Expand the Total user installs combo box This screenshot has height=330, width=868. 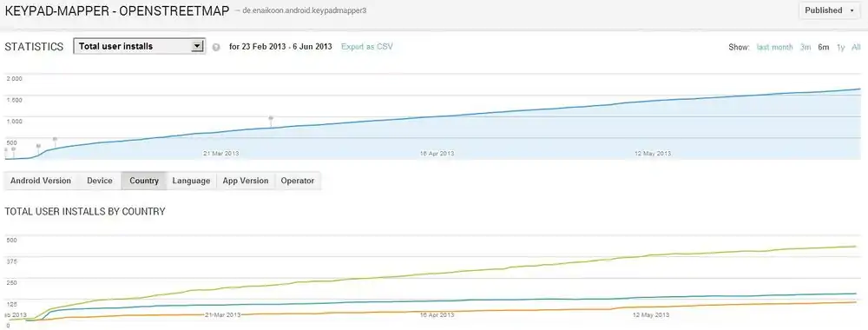tap(139, 47)
